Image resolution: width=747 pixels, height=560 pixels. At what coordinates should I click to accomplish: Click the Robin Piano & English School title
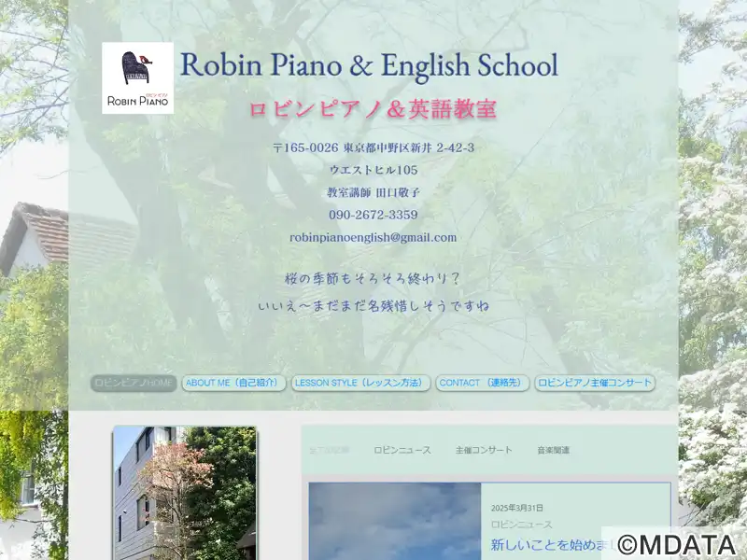(369, 64)
